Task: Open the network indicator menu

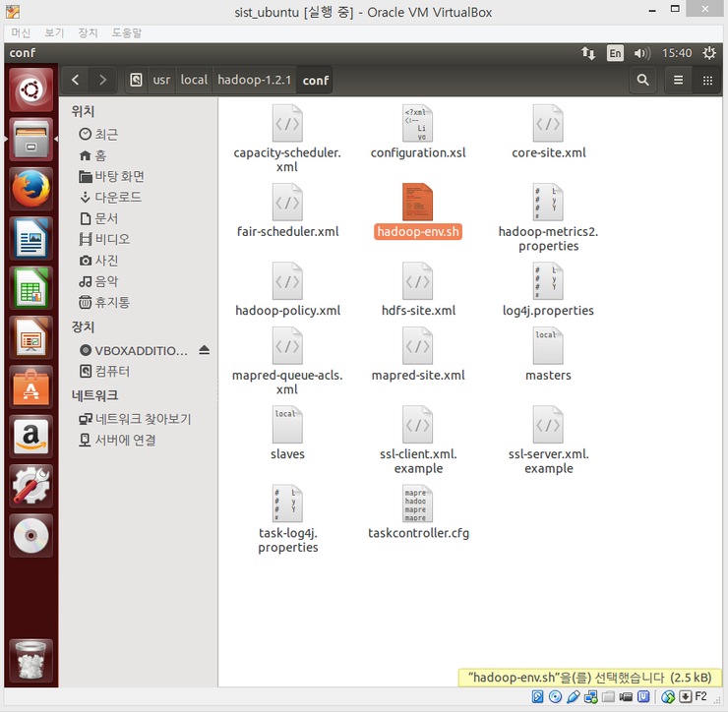Action: click(589, 53)
